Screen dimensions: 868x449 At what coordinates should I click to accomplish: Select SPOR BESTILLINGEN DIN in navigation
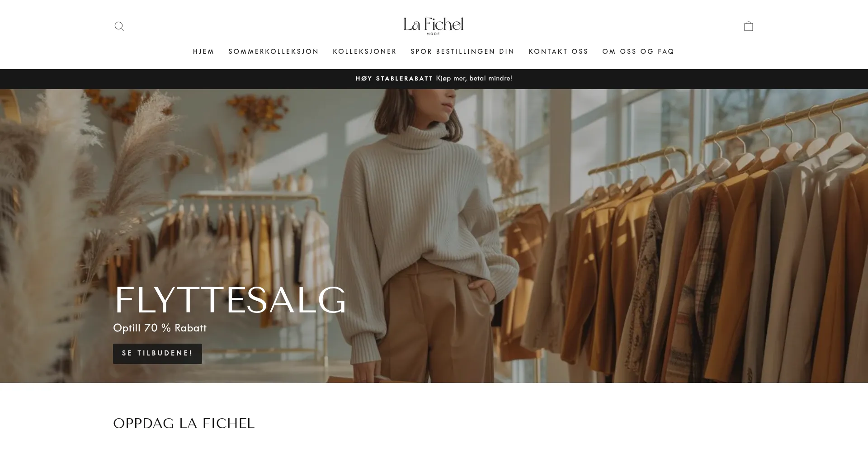coord(462,52)
